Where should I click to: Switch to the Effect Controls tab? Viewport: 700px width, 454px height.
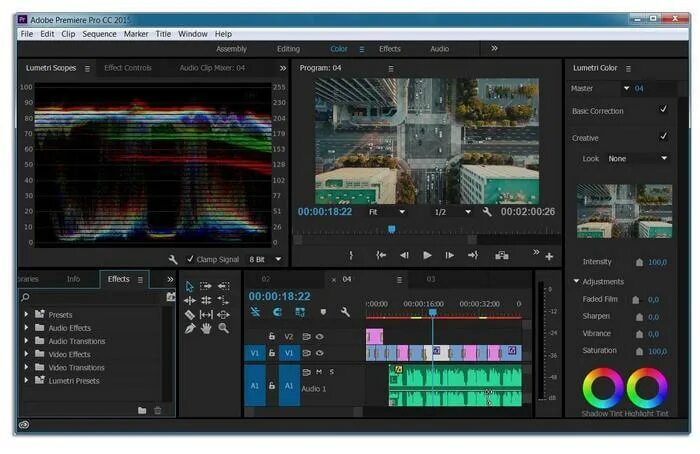point(128,68)
